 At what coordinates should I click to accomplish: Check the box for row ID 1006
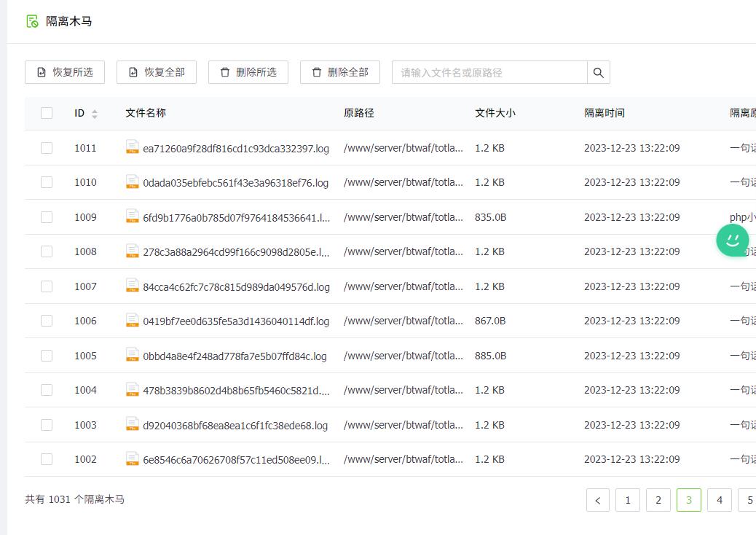(x=47, y=321)
